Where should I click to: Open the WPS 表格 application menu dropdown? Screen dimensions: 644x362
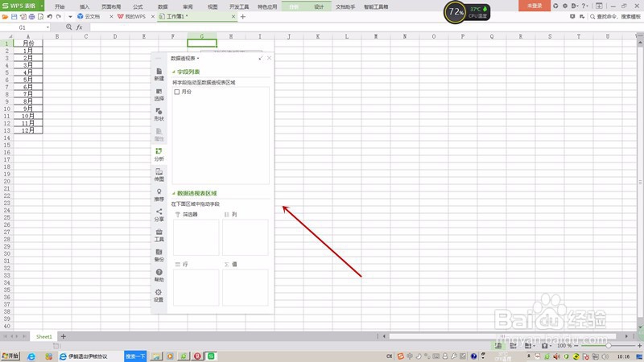tap(42, 6)
